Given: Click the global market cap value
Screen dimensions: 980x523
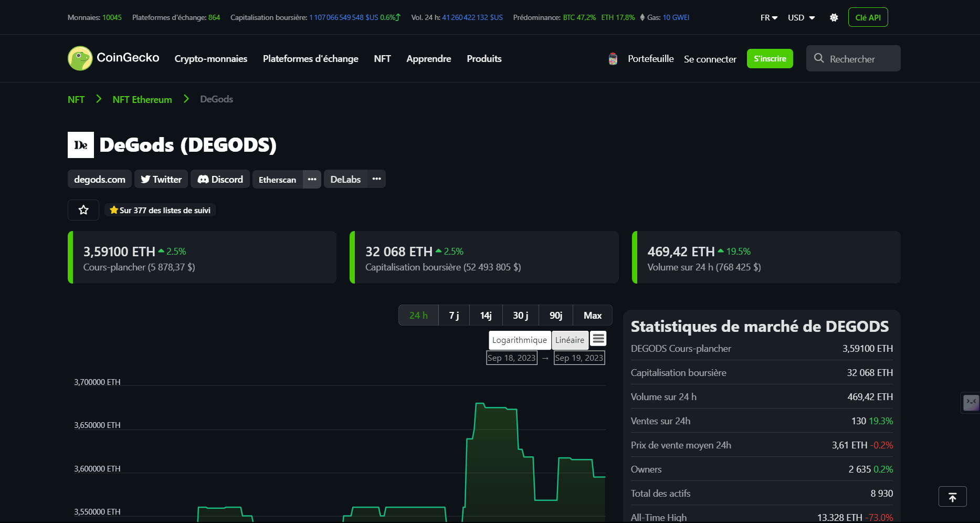Looking at the screenshot, I should pos(344,17).
